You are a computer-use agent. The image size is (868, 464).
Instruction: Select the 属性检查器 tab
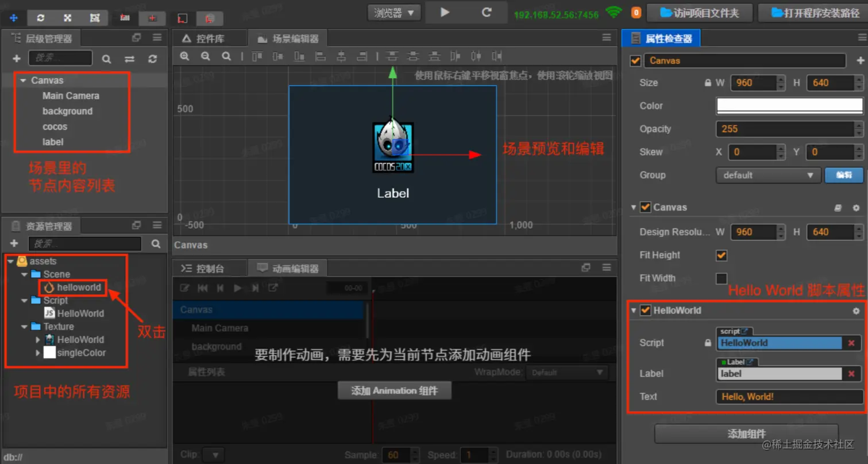[x=662, y=39]
